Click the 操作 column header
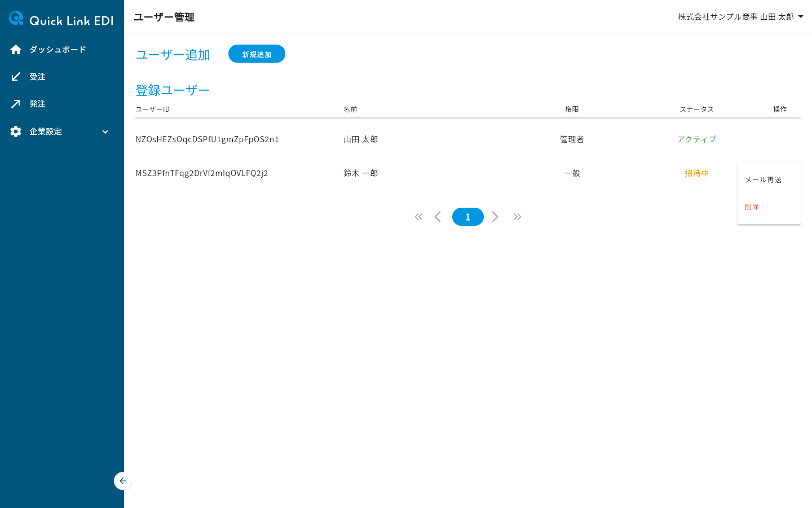Screen dimensions: 812x508 click(x=780, y=110)
